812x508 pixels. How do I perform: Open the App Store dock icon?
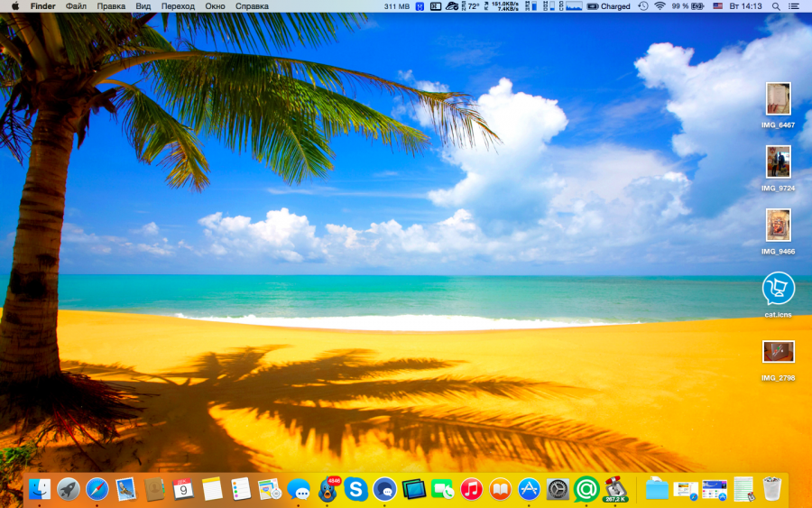click(x=529, y=489)
